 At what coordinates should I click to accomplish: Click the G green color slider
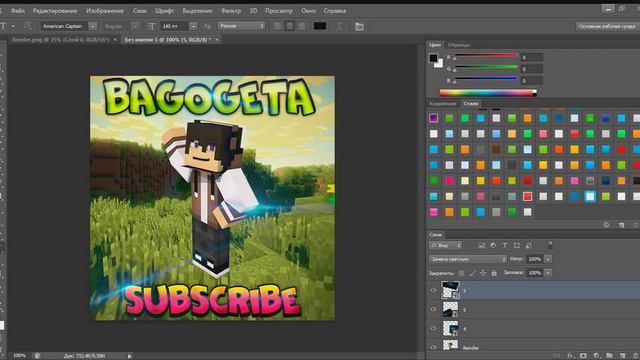coord(486,67)
